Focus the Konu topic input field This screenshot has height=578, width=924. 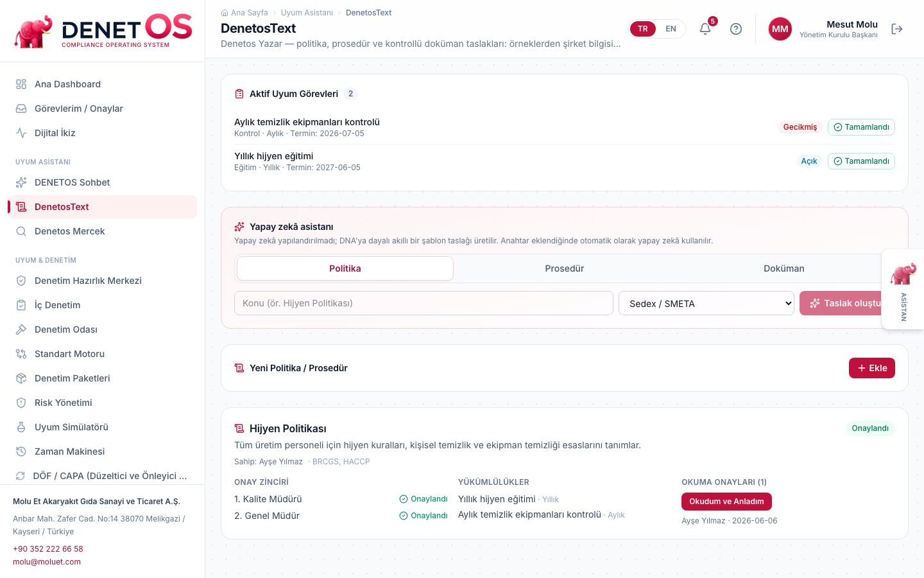(424, 303)
